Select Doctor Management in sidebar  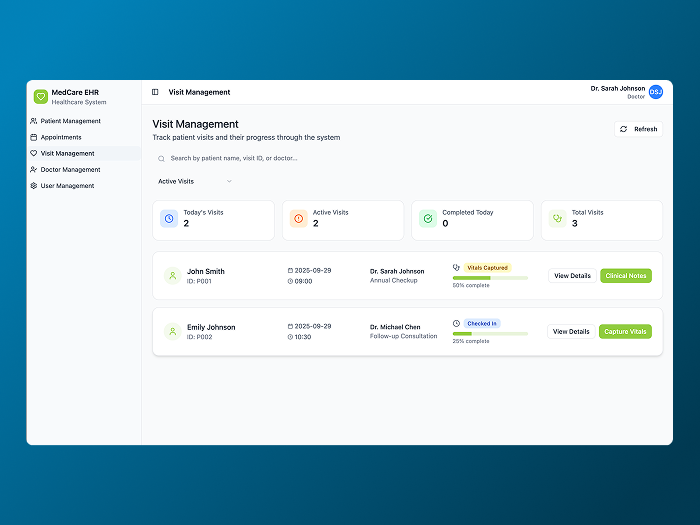coord(70,170)
